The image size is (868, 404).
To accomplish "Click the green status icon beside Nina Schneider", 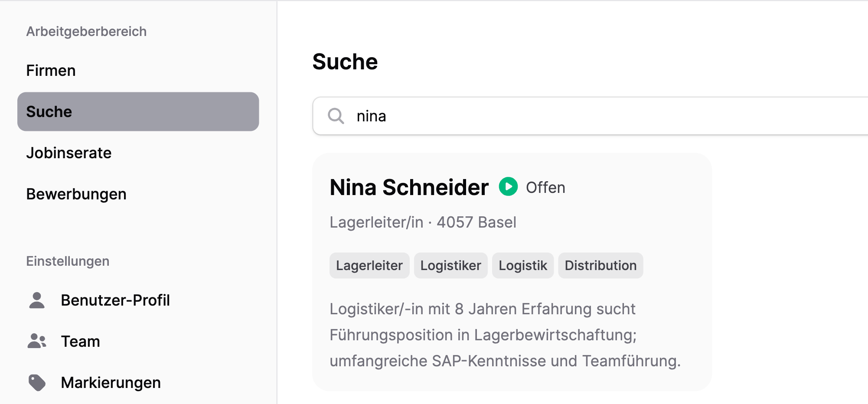I will [x=508, y=187].
